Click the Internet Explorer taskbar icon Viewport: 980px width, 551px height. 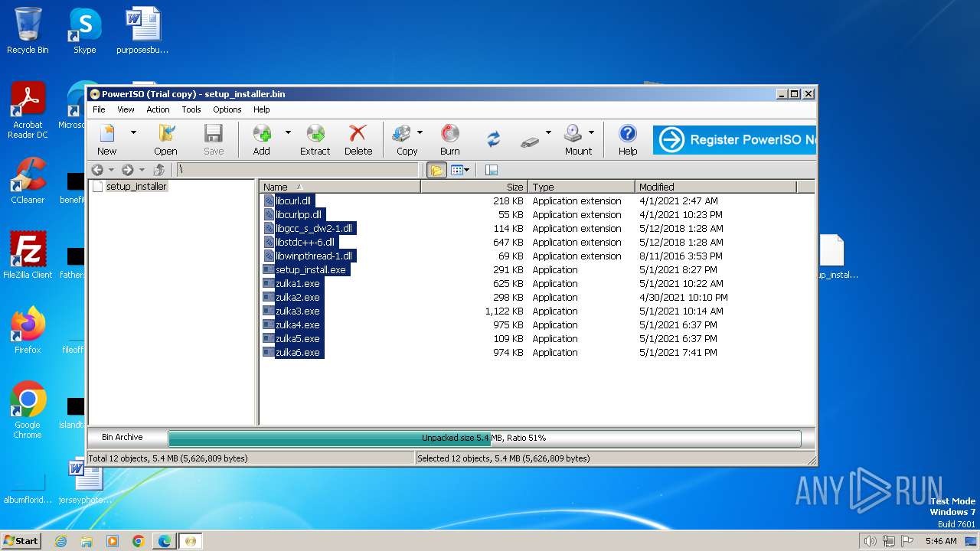tap(60, 541)
